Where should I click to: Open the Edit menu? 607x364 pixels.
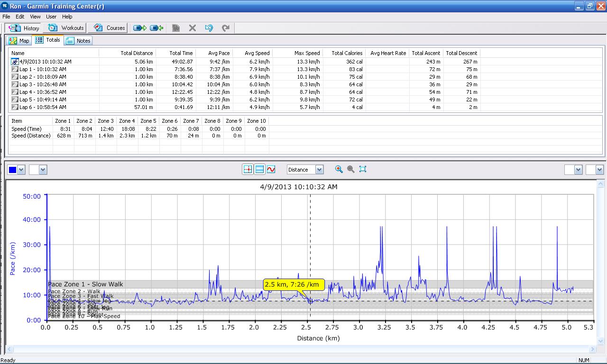pos(20,17)
